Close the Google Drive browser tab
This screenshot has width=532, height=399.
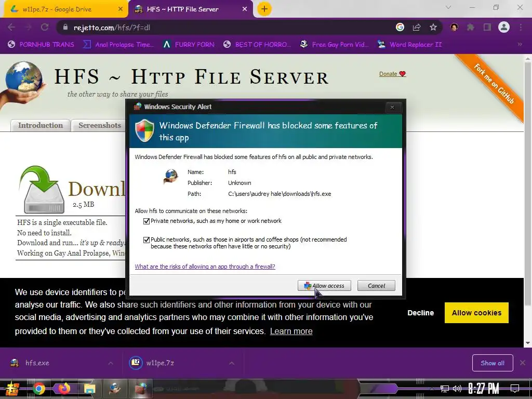121,9
